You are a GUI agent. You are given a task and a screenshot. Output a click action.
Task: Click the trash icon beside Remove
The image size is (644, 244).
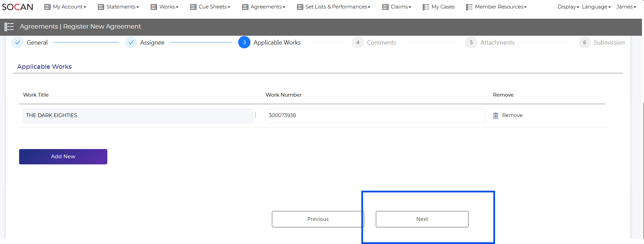495,116
